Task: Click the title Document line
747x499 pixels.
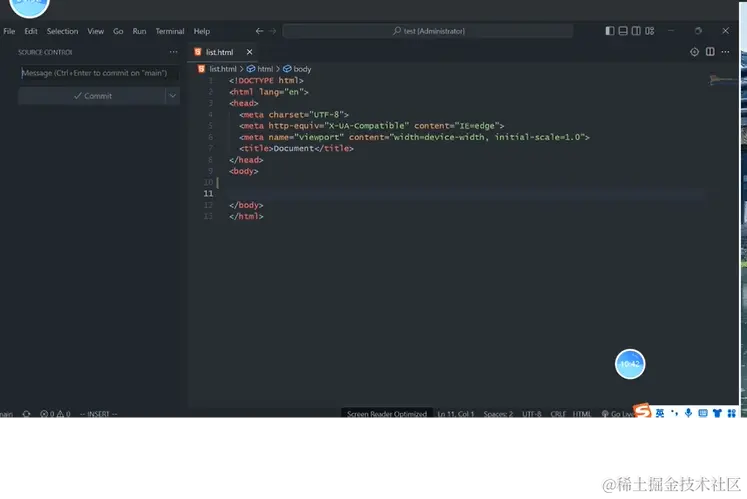Action: [296, 149]
